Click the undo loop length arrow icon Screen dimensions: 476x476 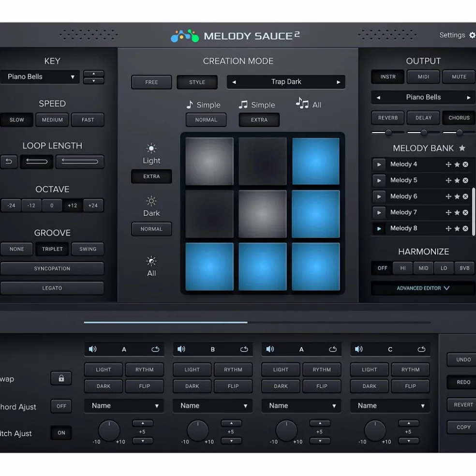[x=9, y=162]
